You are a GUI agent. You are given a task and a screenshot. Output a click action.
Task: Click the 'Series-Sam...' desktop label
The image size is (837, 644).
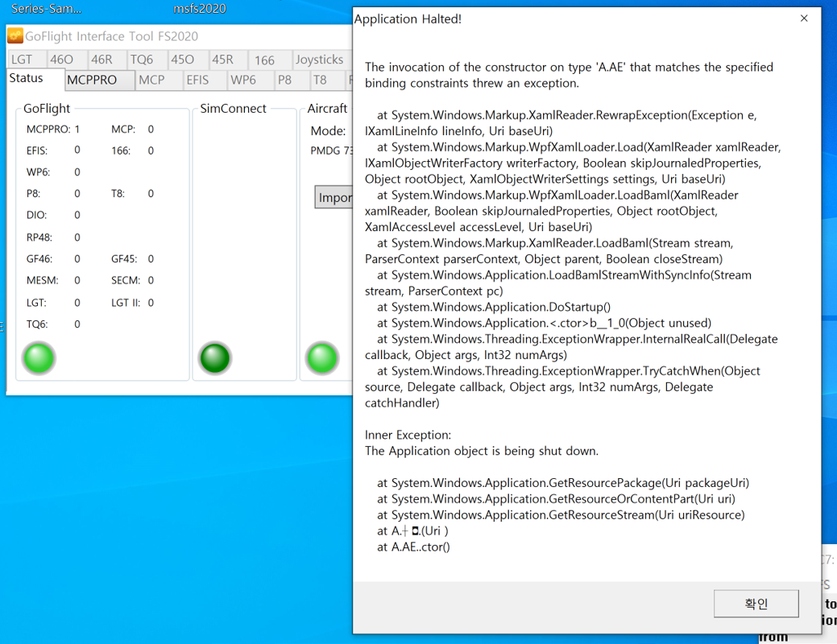pos(47,9)
